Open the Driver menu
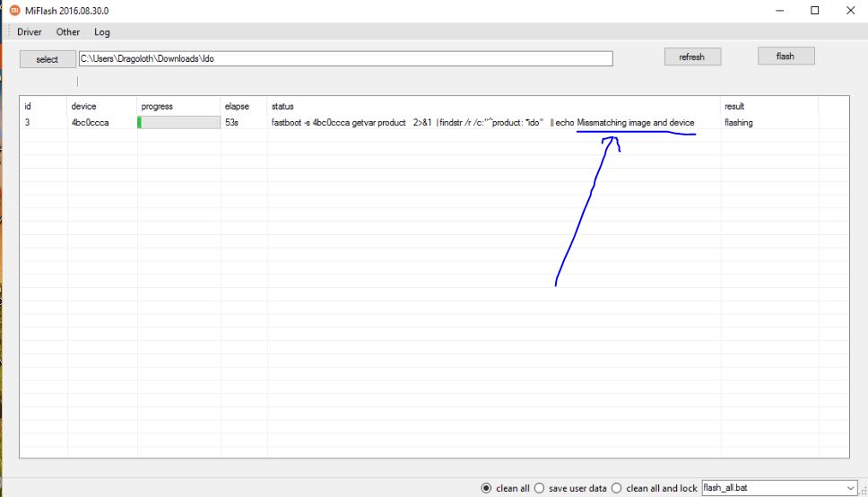The width and height of the screenshot is (868, 497). [30, 32]
